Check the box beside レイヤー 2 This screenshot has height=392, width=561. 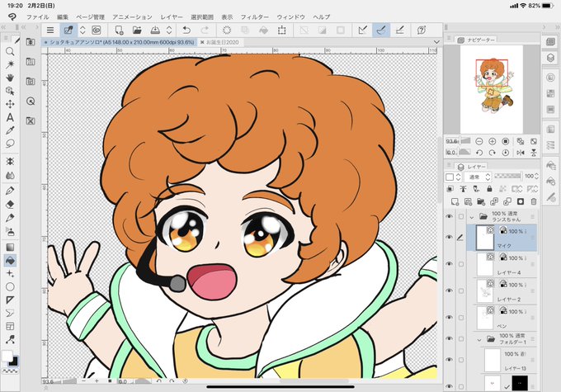click(461, 290)
